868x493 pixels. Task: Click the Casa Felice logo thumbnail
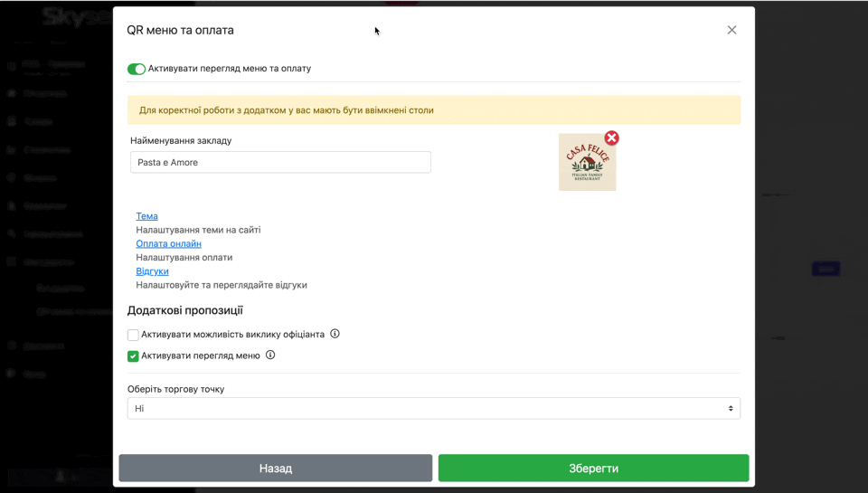[587, 164]
